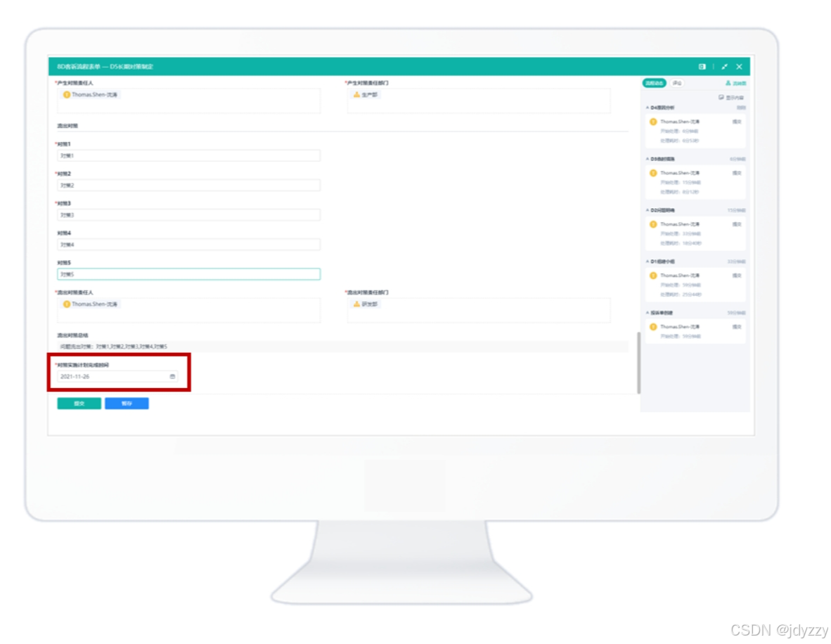Click the 流出对策责任部门 selection box
831x644 pixels.
pyautogui.click(x=479, y=310)
